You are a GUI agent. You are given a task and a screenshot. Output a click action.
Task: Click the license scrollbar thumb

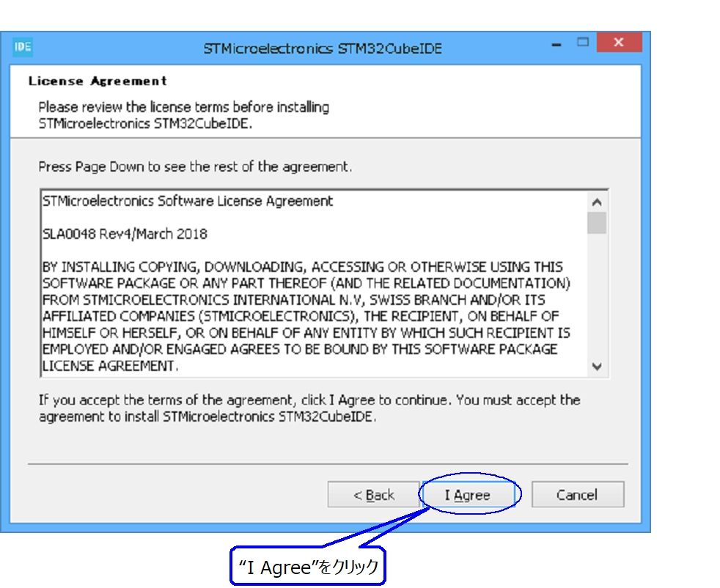[597, 222]
